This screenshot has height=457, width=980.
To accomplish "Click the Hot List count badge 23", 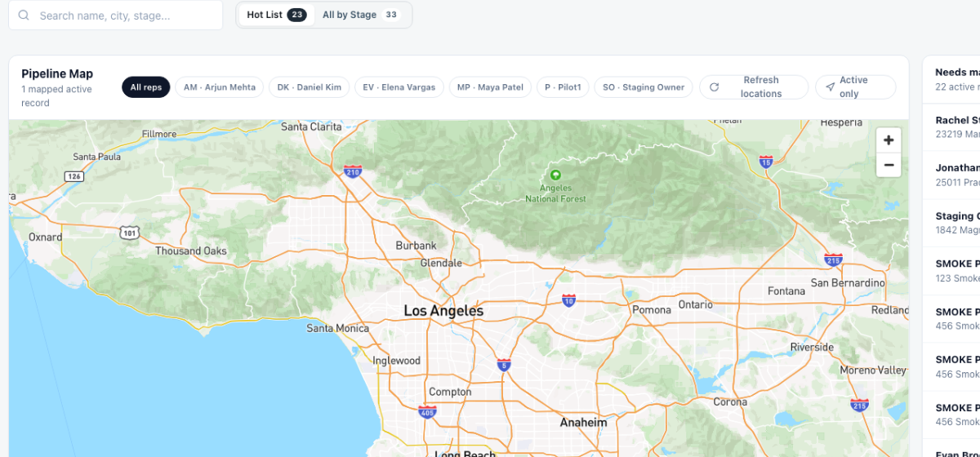I will [x=297, y=15].
